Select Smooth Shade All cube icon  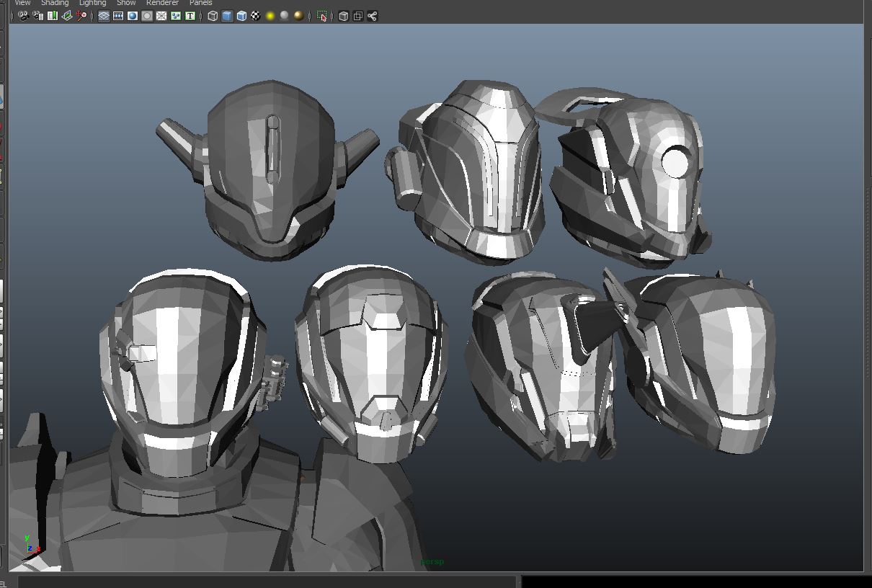[227, 16]
